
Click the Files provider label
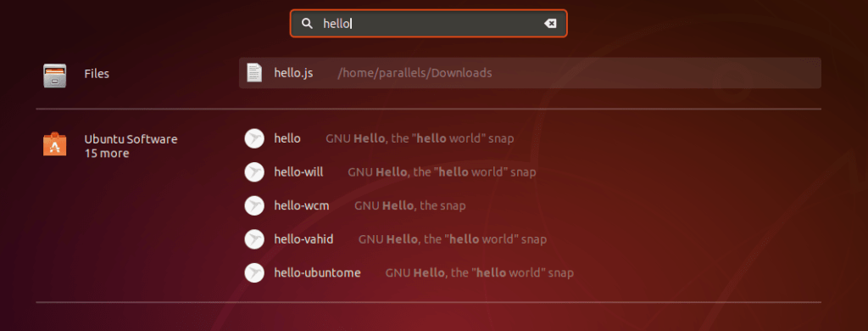(97, 74)
